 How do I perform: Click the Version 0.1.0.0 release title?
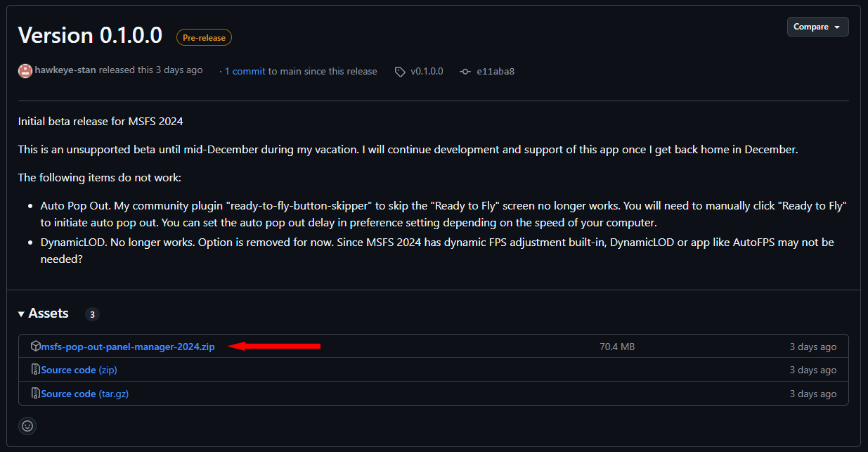point(90,35)
